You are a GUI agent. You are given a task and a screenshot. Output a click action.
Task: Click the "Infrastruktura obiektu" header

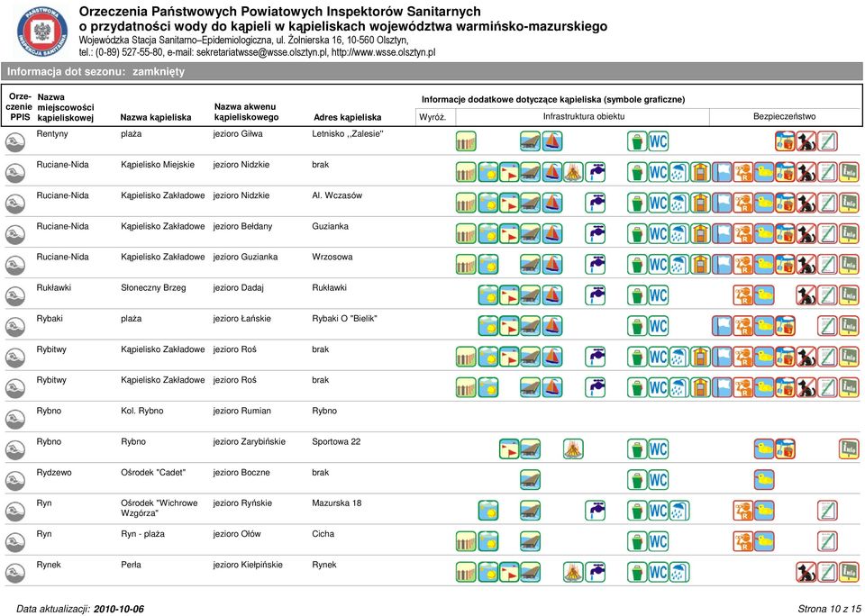click(x=584, y=116)
